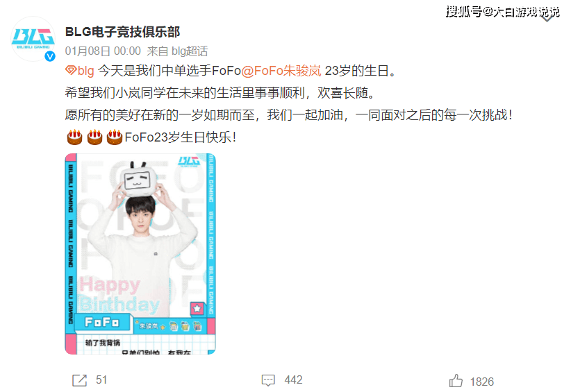
Task: Click the blue verified badge on avatar
Action: [x=49, y=56]
